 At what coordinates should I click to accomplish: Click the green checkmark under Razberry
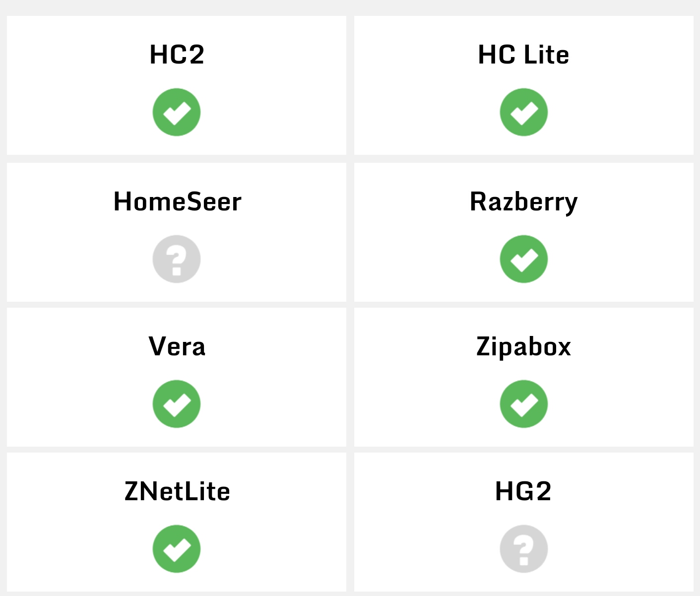pos(524,259)
